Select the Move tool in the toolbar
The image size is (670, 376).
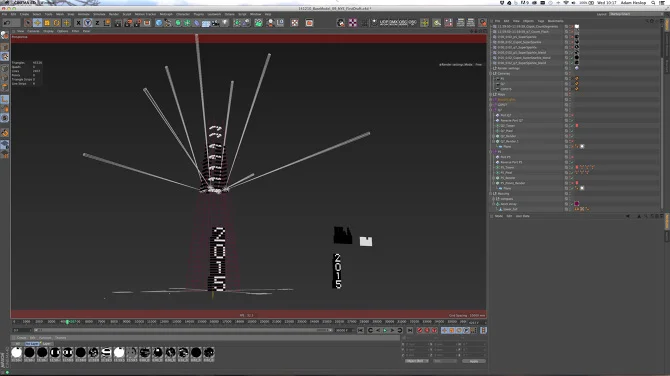click(x=37, y=23)
